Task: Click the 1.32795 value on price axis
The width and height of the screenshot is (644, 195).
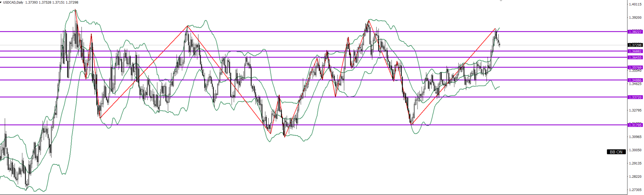Action: point(635,110)
